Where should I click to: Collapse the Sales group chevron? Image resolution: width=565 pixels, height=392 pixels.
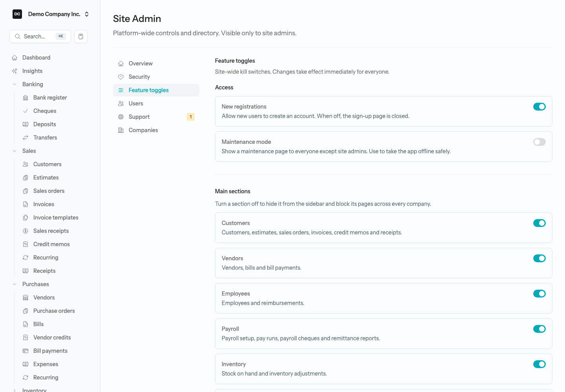[x=15, y=151]
